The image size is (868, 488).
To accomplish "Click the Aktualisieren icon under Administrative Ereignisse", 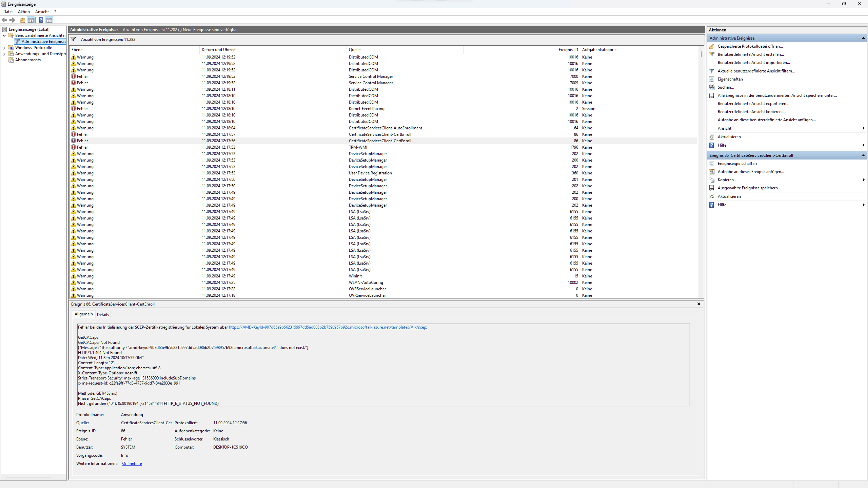I will coord(712,137).
